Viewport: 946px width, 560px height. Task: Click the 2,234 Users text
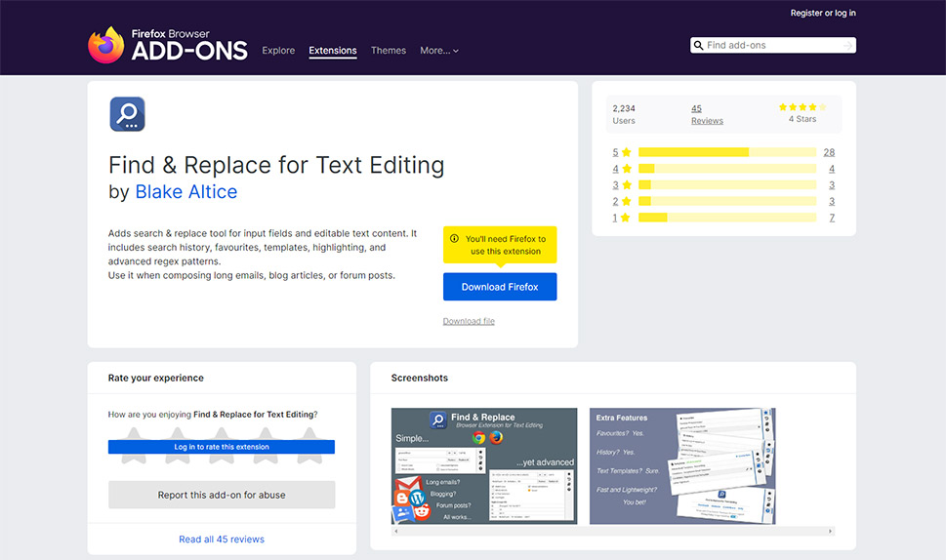pos(624,114)
